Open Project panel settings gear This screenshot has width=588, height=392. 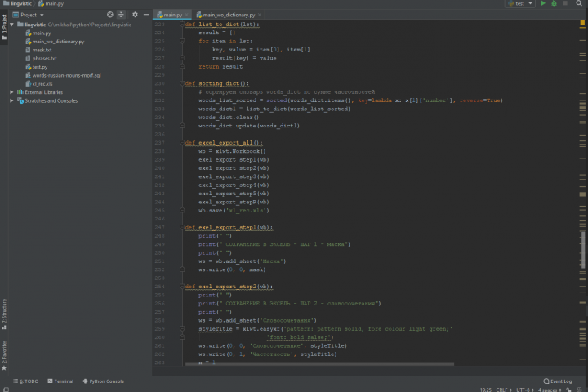coord(134,15)
